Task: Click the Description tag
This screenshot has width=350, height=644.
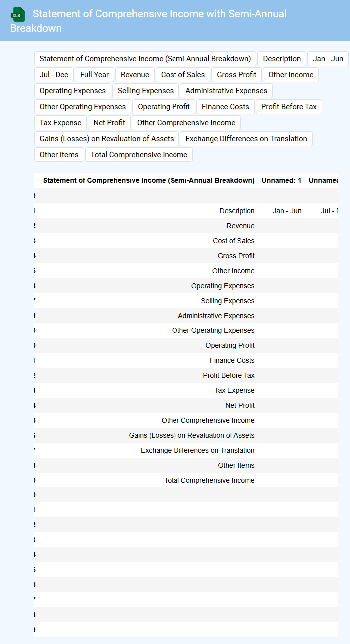Action: click(282, 59)
